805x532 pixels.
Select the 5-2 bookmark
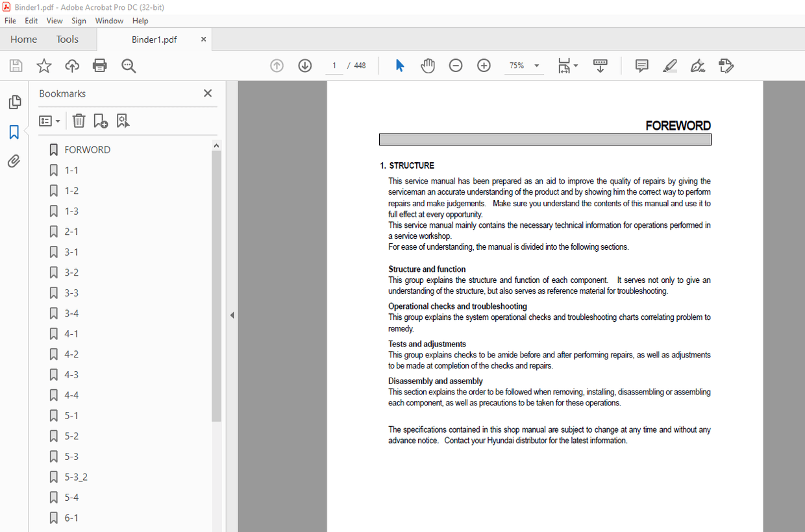pos(71,435)
